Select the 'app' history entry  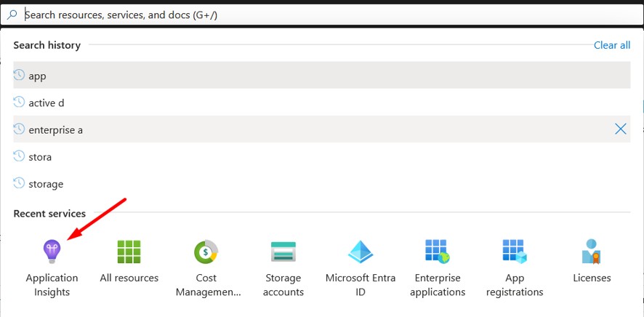click(321, 75)
